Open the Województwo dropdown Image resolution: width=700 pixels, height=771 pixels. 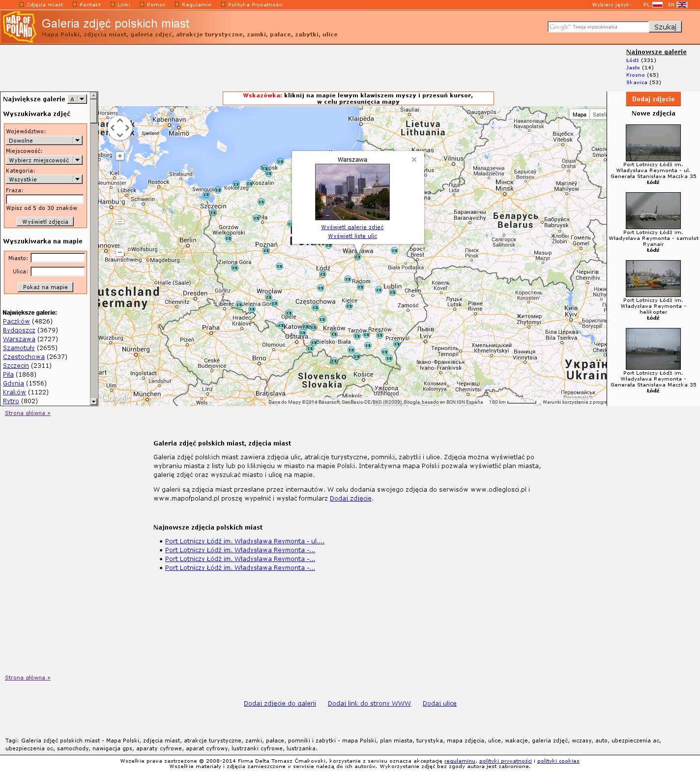pos(44,141)
